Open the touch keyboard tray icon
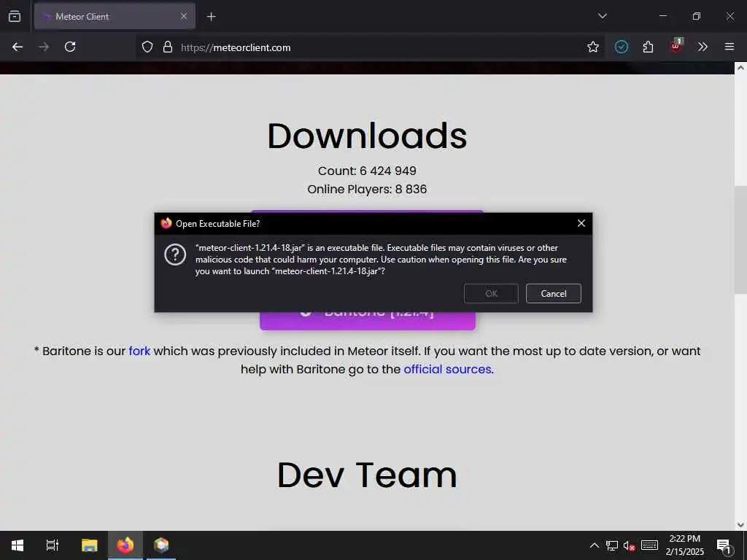 649,545
